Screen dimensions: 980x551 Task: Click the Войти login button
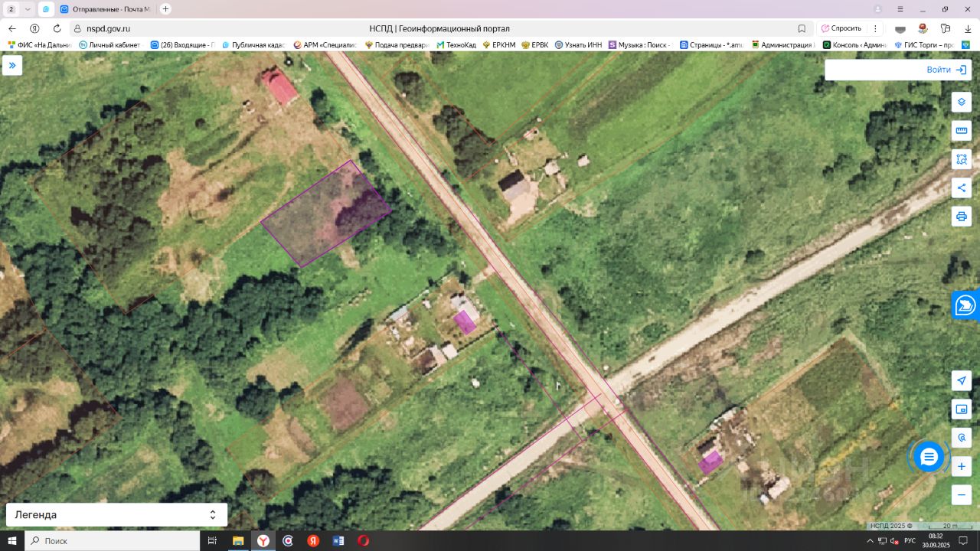pos(948,70)
